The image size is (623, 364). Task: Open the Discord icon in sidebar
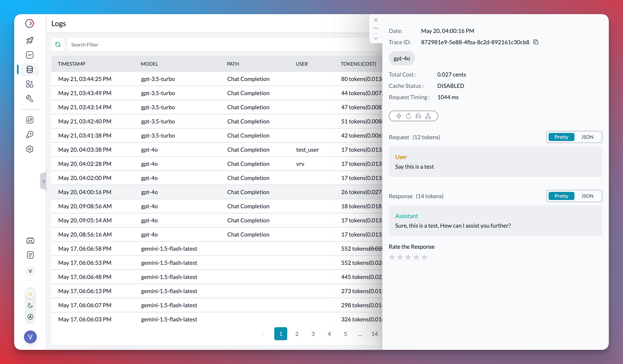(x=30, y=241)
